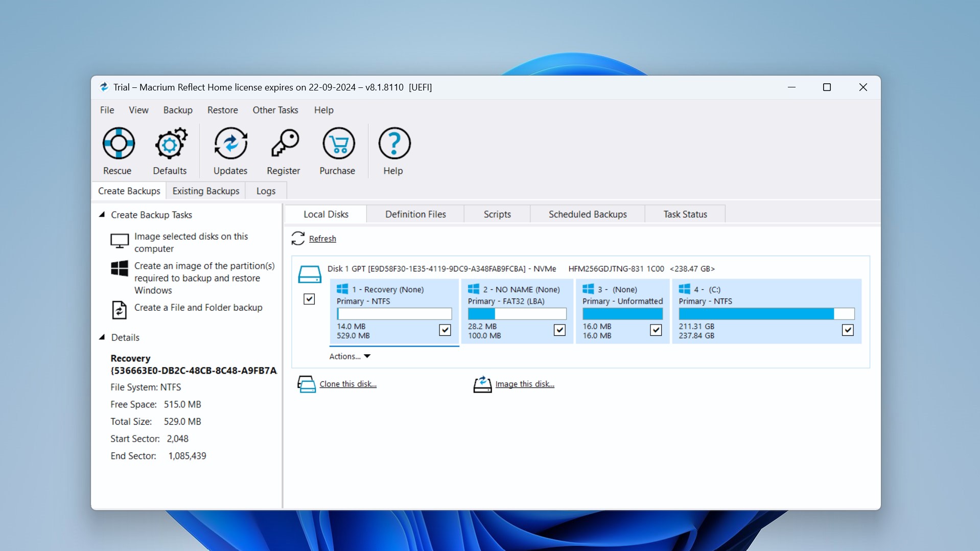980x551 pixels.
Task: Click the Refresh arrows icon
Action: (x=298, y=238)
